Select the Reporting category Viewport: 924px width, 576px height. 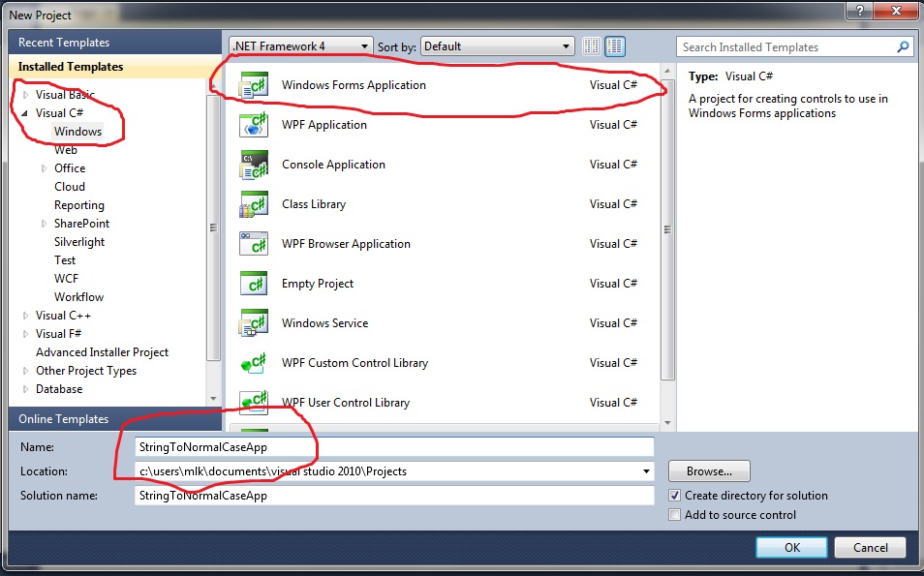[79, 205]
